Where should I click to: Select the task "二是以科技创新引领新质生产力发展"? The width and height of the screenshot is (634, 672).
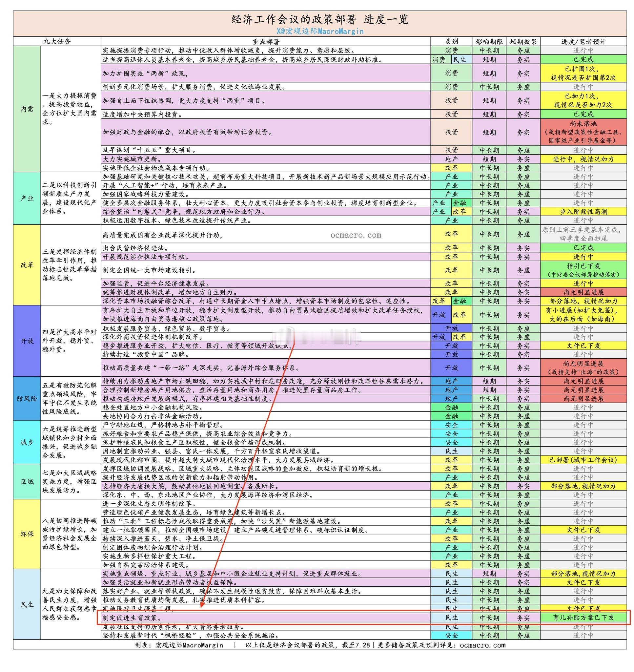[x=70, y=198]
